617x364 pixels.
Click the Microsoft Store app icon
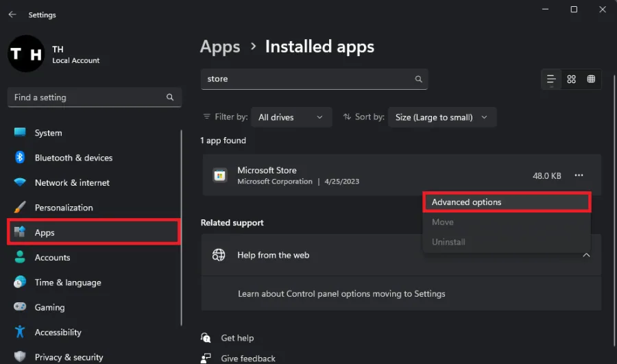pyautogui.click(x=220, y=175)
